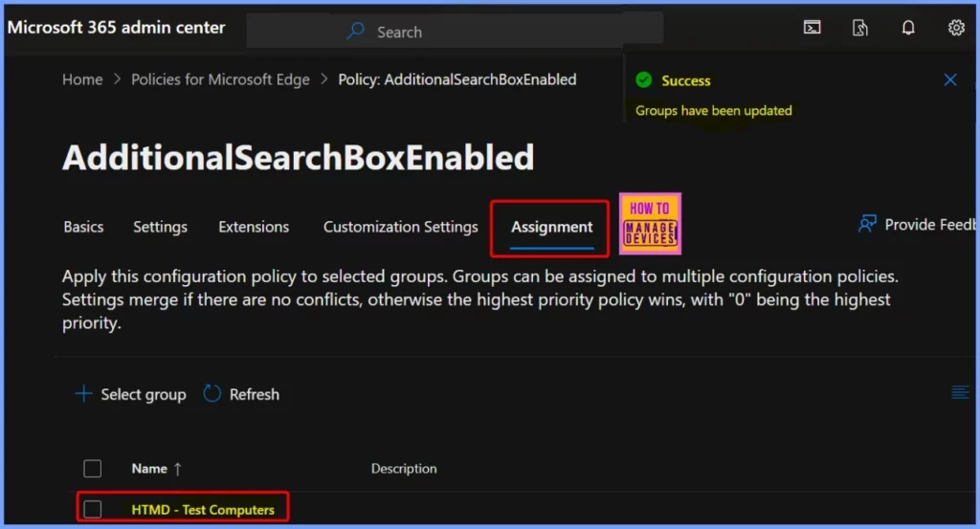Open Policies for Microsoft Edge breadcrumb
980x529 pixels.
pos(221,79)
